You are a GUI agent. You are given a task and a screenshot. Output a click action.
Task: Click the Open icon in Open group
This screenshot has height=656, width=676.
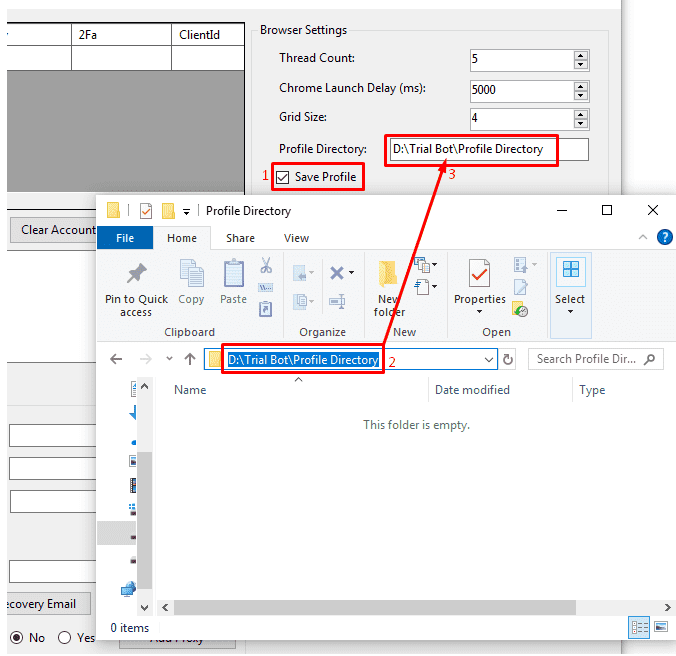pyautogui.click(x=520, y=265)
